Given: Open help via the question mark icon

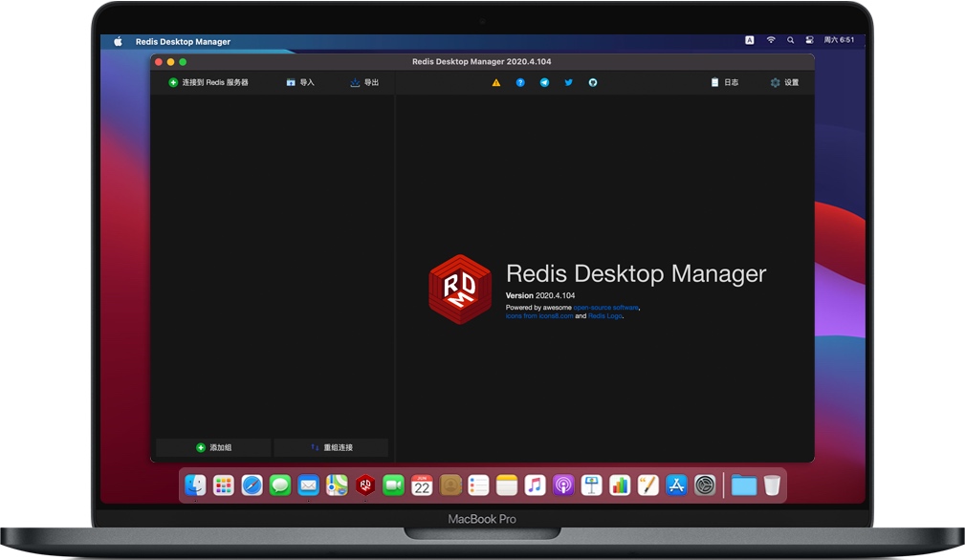Looking at the screenshot, I should 519,82.
